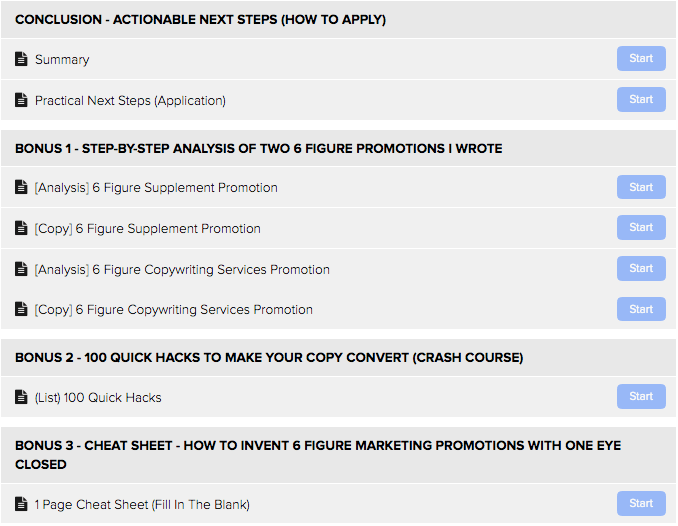Click document icon next to Practical Next Steps
This screenshot has width=678, height=526.
point(21,99)
